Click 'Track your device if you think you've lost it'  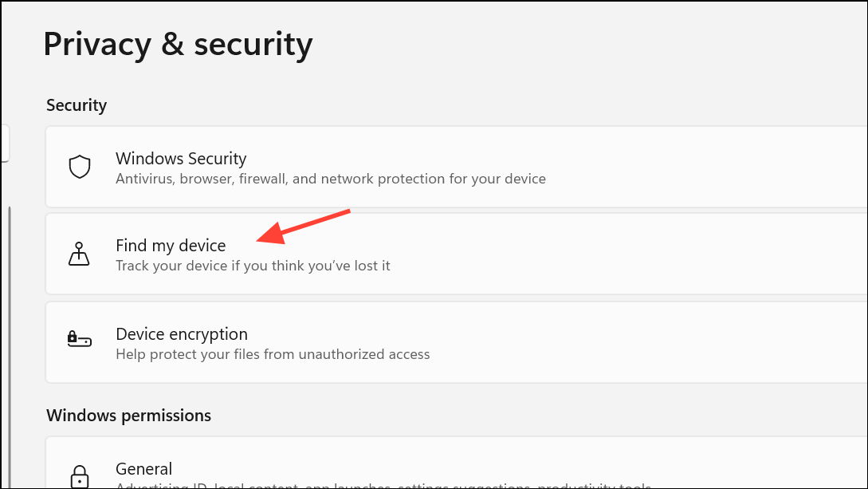point(253,266)
